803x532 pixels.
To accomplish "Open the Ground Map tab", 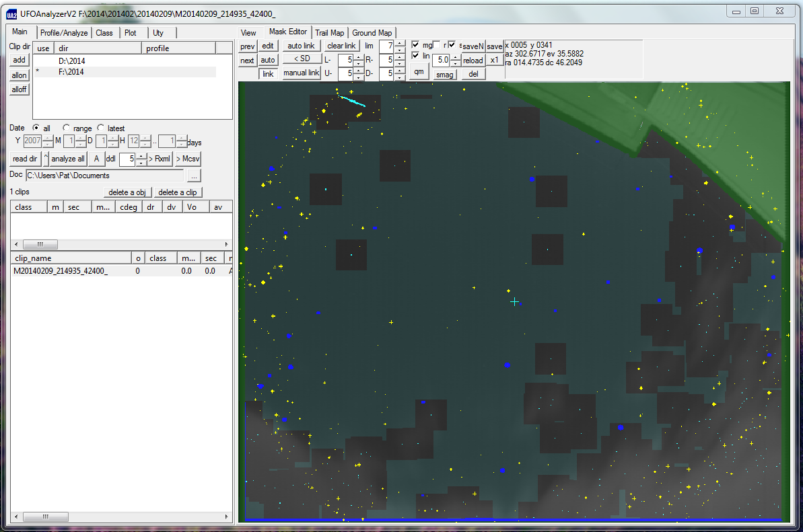I will coord(372,33).
